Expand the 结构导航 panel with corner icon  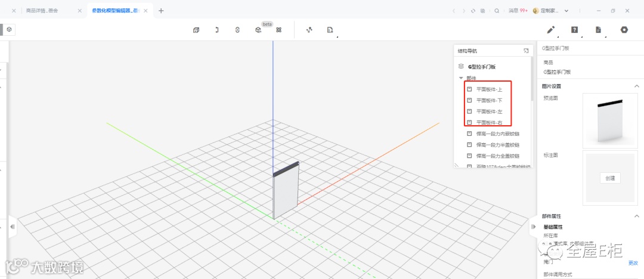[x=526, y=51]
